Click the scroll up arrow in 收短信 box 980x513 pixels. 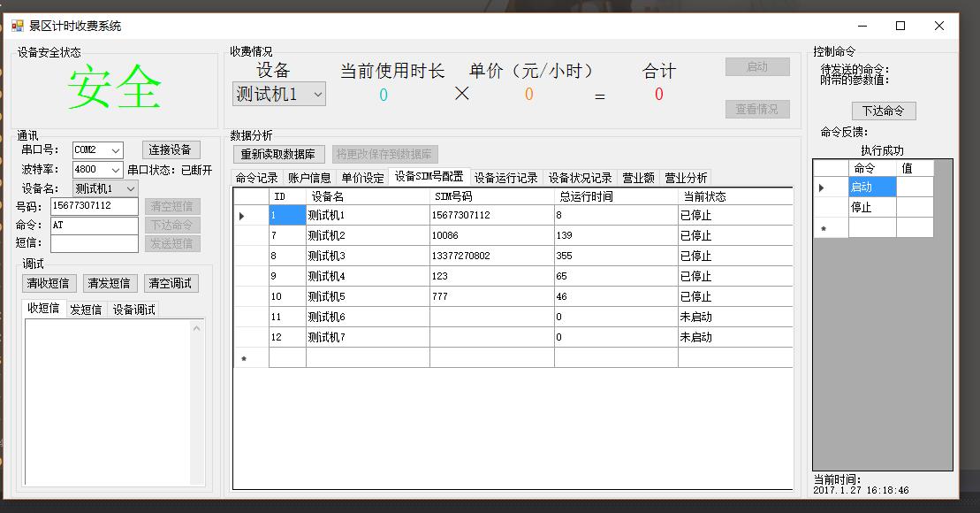pyautogui.click(x=197, y=329)
